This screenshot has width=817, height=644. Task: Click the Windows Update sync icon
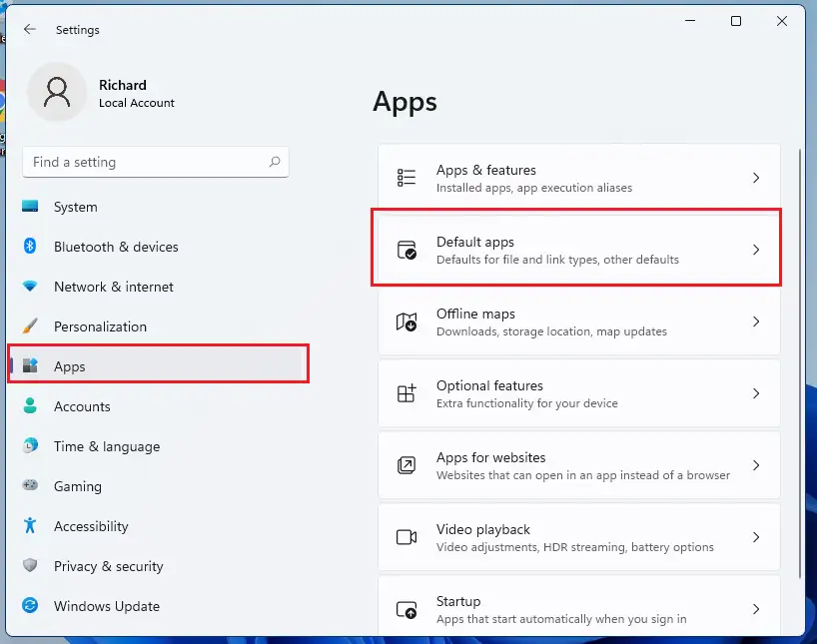tap(30, 606)
